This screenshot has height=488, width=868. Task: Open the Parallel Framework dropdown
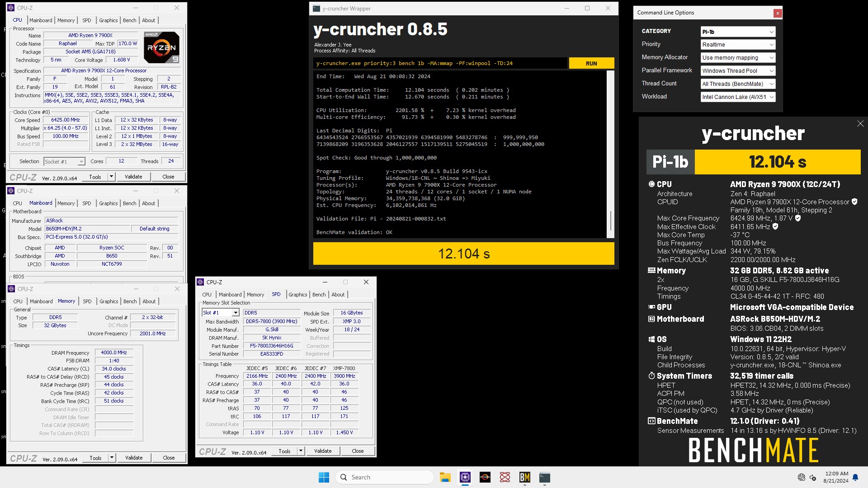(738, 70)
